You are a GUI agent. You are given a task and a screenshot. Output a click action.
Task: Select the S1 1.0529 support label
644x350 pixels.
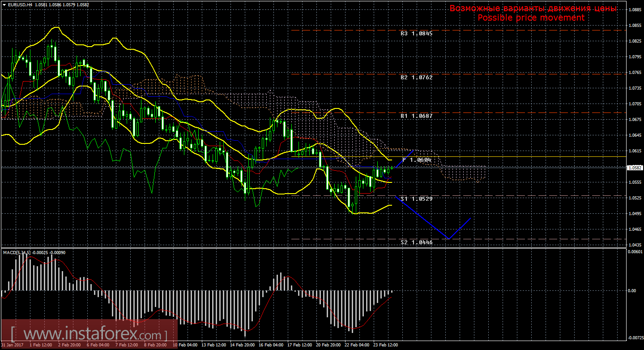click(x=416, y=198)
